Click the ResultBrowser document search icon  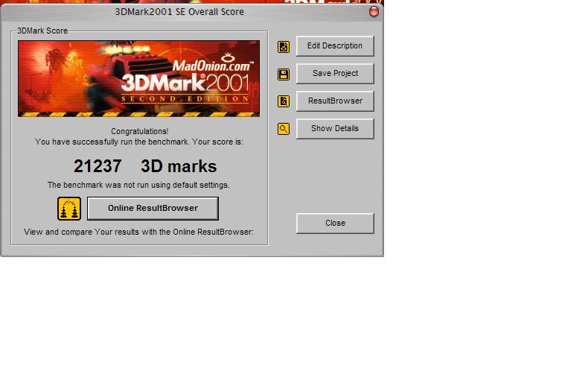pyautogui.click(x=283, y=101)
